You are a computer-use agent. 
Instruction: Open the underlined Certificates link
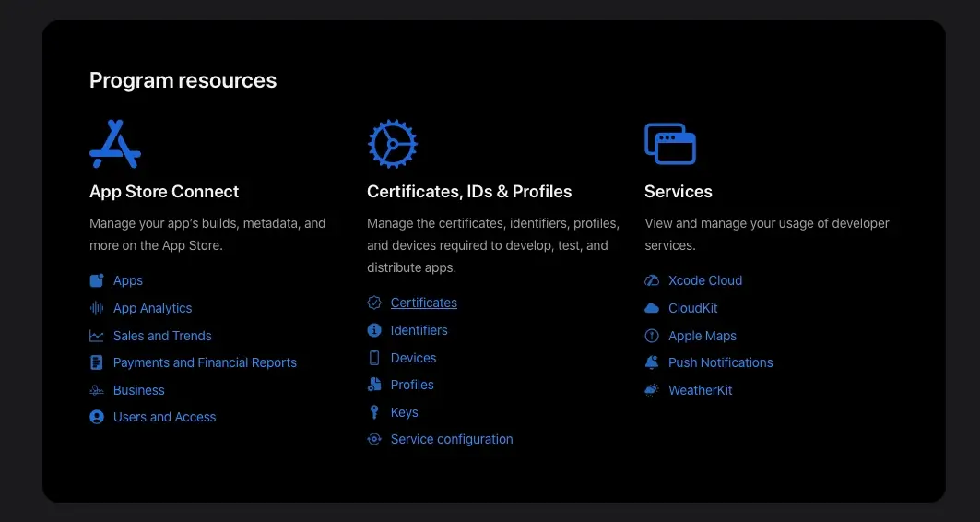[424, 303]
